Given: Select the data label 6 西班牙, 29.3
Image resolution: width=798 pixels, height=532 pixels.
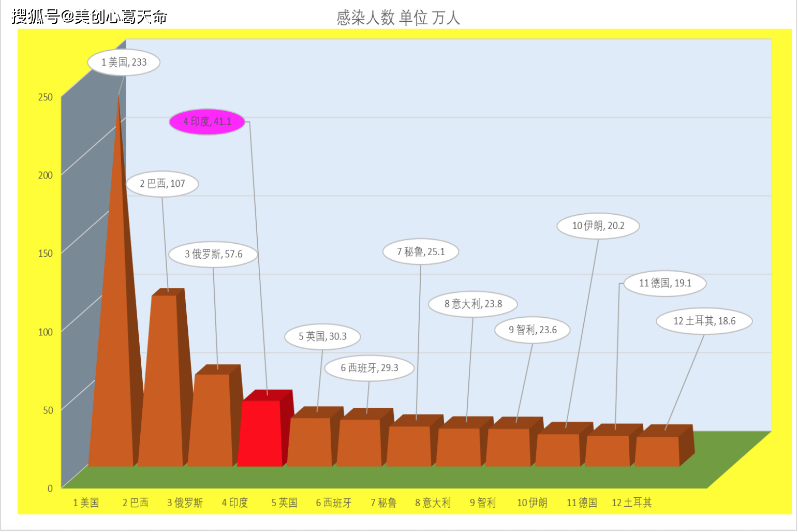Looking at the screenshot, I should tap(370, 368).
